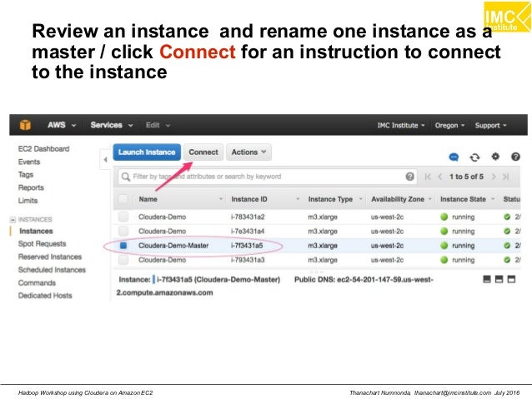Collapse the left navigation sidebar arrow
The image size is (532, 399).
click(x=106, y=159)
